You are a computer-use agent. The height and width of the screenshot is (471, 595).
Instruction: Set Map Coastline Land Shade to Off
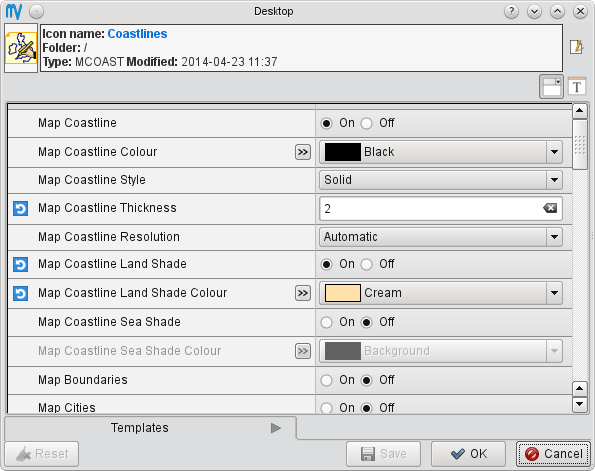coord(367,264)
